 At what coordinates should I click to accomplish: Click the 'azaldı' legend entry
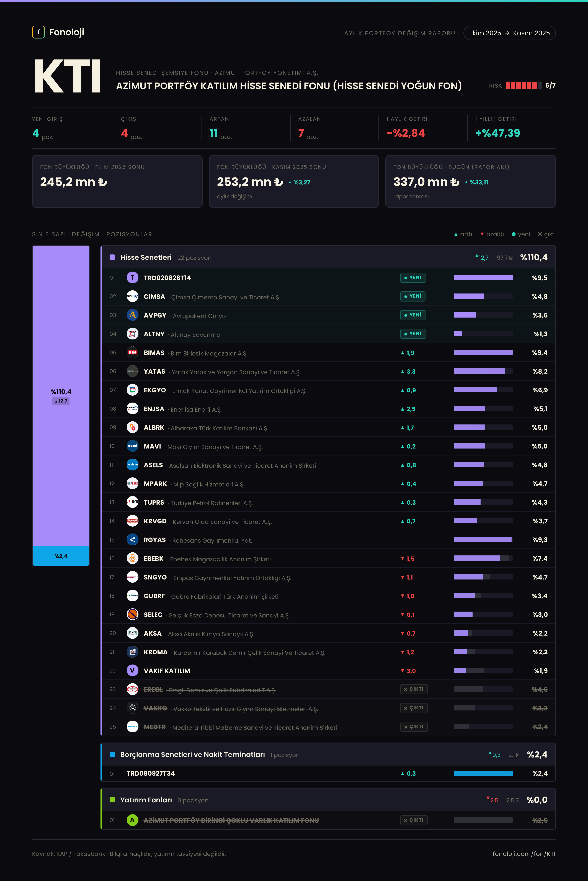tap(492, 234)
